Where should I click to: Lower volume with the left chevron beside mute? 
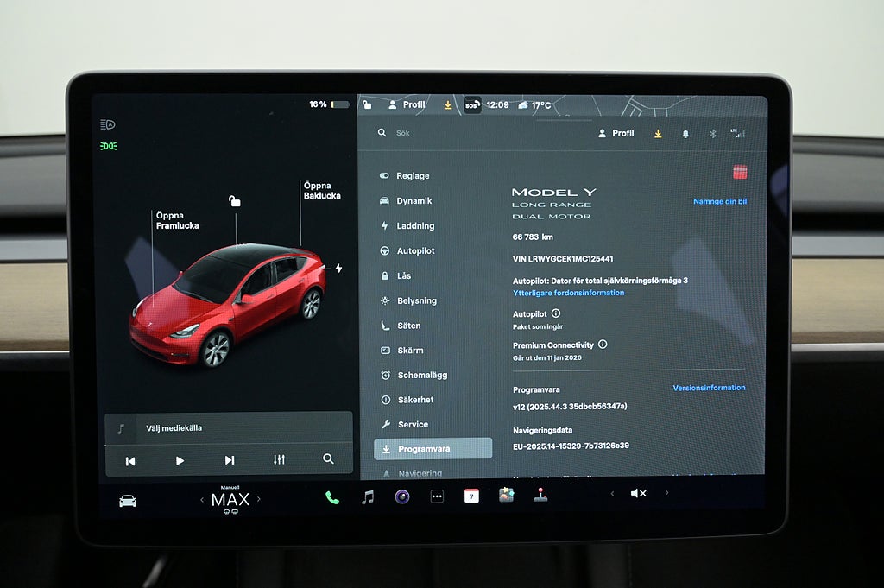coord(612,493)
